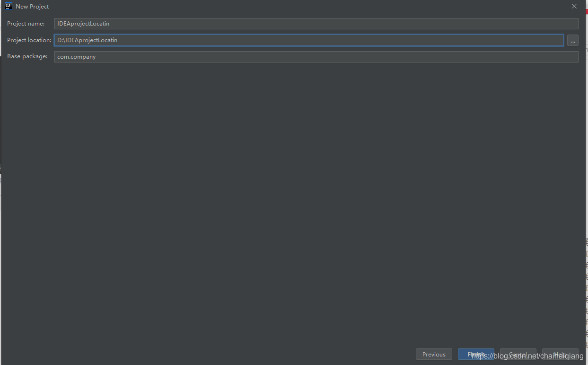This screenshot has height=365, width=588.
Task: Click the IntelliJ IDEA logo icon in title bar
Action: (x=8, y=6)
